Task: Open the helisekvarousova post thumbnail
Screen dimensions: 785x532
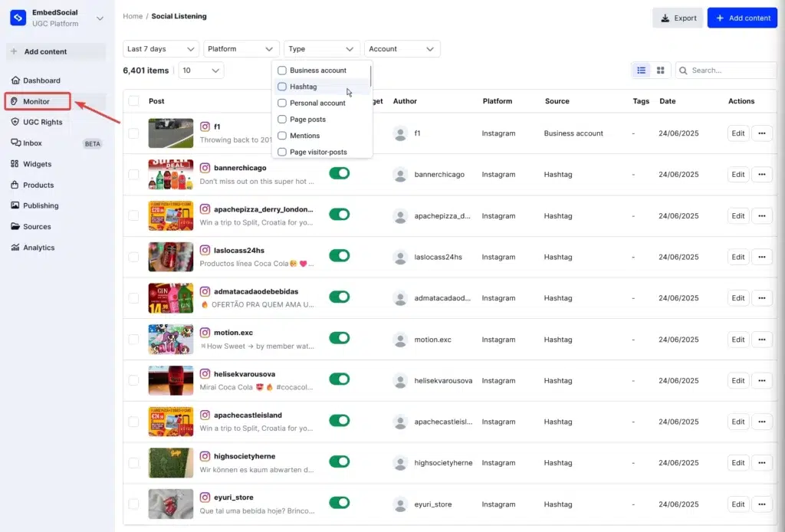Action: [x=171, y=380]
